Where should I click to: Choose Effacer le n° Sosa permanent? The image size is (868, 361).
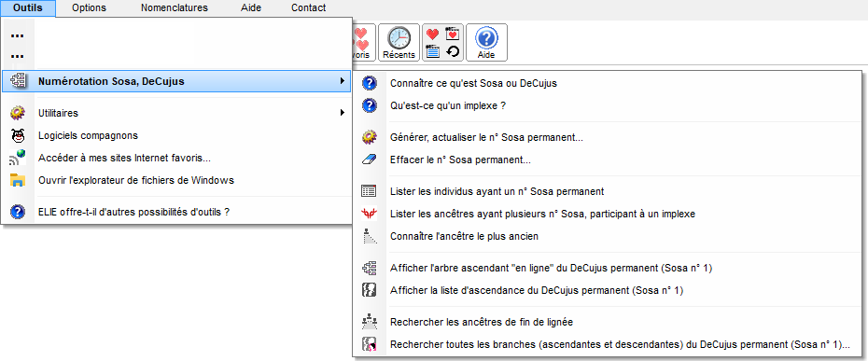tap(607, 160)
